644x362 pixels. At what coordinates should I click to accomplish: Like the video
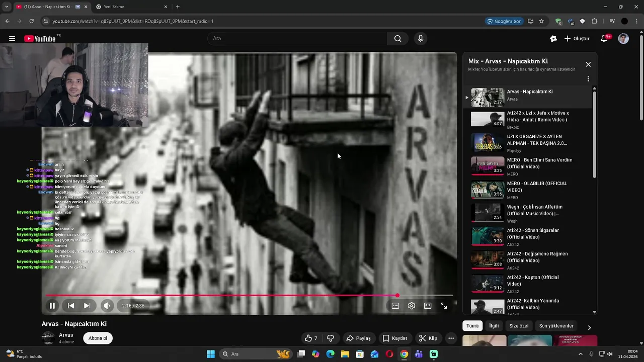point(311,338)
